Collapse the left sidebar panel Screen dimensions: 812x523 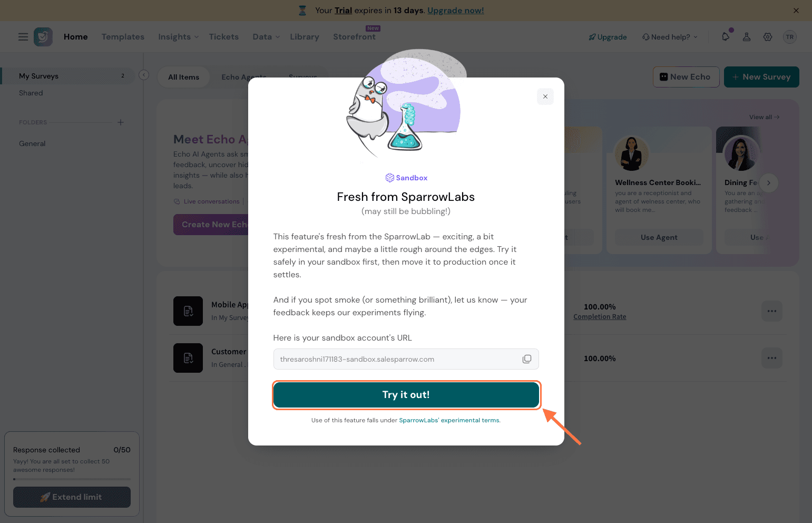(x=144, y=75)
